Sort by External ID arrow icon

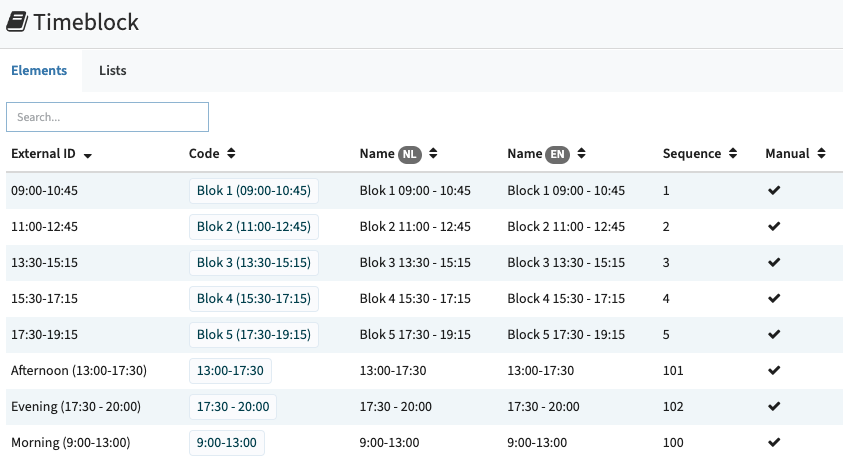click(x=88, y=155)
